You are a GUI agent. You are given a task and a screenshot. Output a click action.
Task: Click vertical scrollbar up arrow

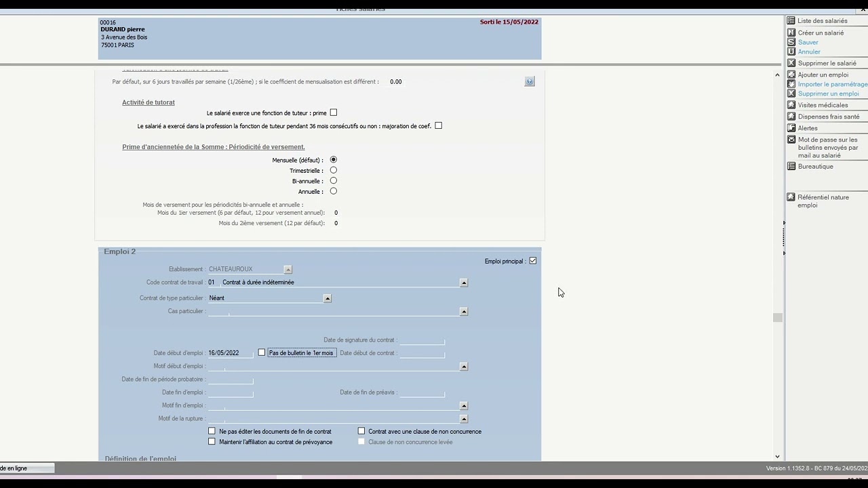coord(777,75)
